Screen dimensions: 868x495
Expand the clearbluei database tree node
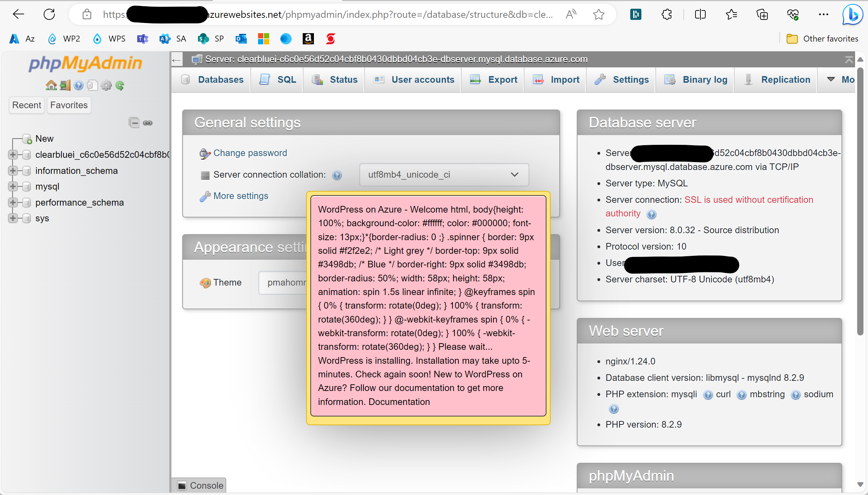[13, 154]
